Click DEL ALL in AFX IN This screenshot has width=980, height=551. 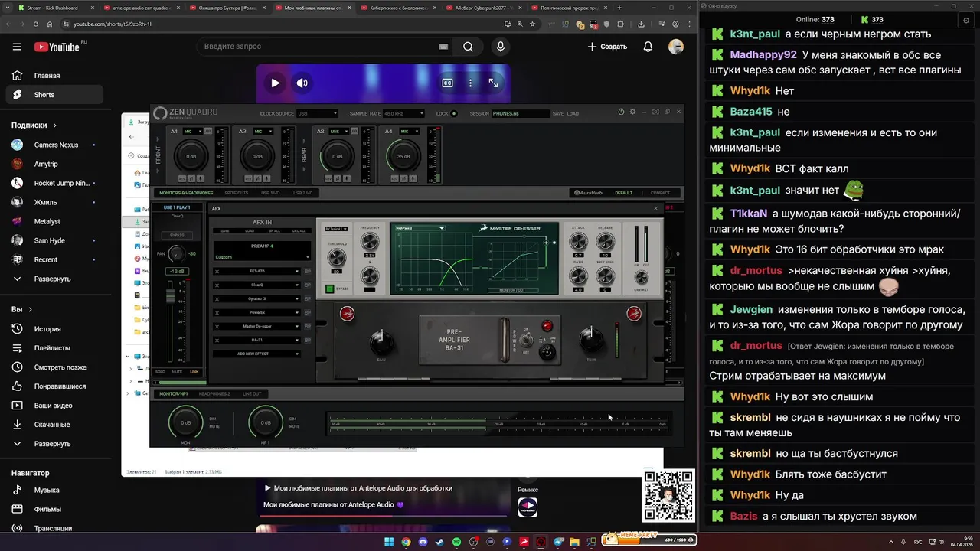click(x=299, y=231)
